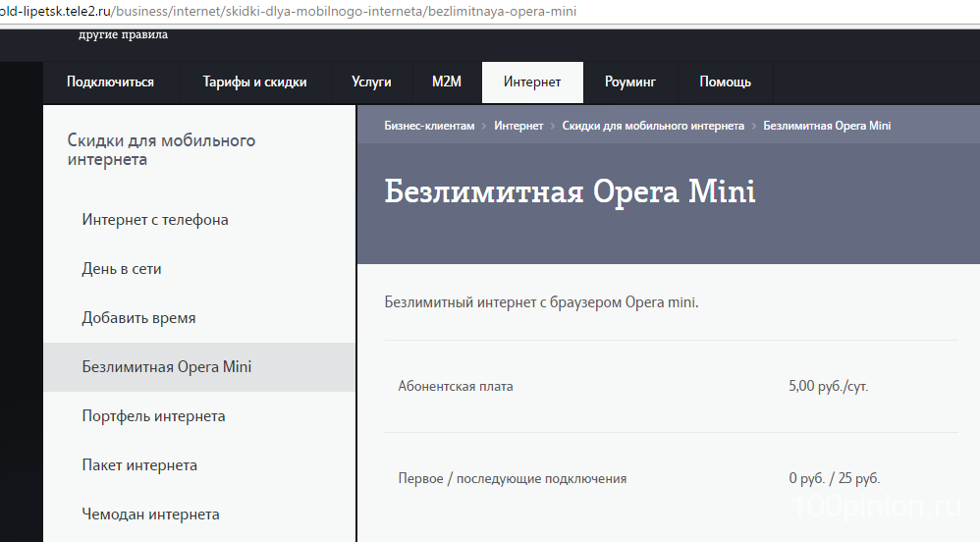This screenshot has height=542, width=980.
Task: Click другие правила text at top
Action: click(123, 35)
